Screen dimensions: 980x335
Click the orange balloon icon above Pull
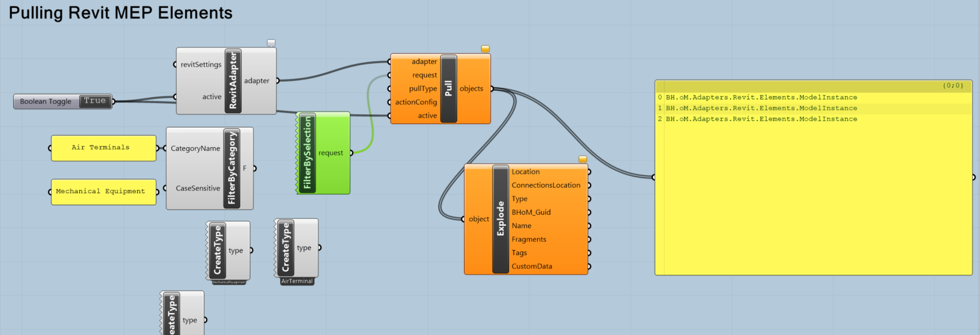pyautogui.click(x=485, y=49)
